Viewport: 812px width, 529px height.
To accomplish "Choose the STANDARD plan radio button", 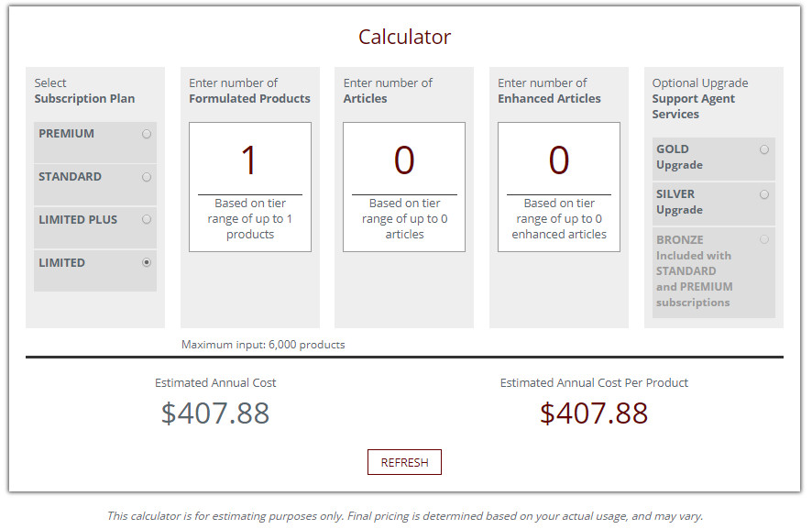I will [x=147, y=177].
